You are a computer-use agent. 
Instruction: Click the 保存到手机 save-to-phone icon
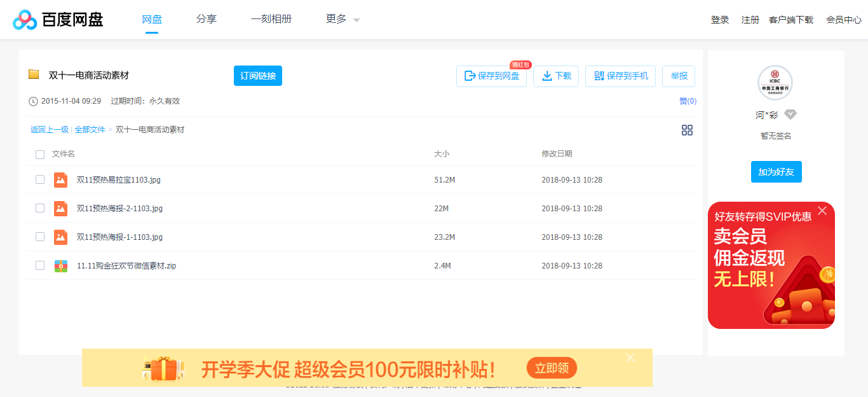point(599,76)
